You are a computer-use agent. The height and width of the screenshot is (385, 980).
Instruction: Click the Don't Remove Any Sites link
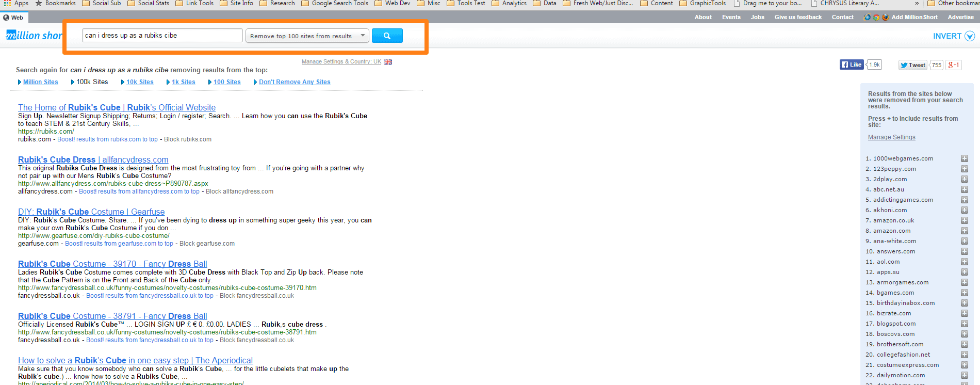[295, 82]
